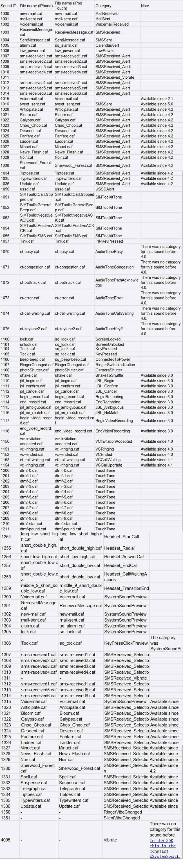Click the sound ID cell '1210'
183x868 pixels.
tap(5, 524)
